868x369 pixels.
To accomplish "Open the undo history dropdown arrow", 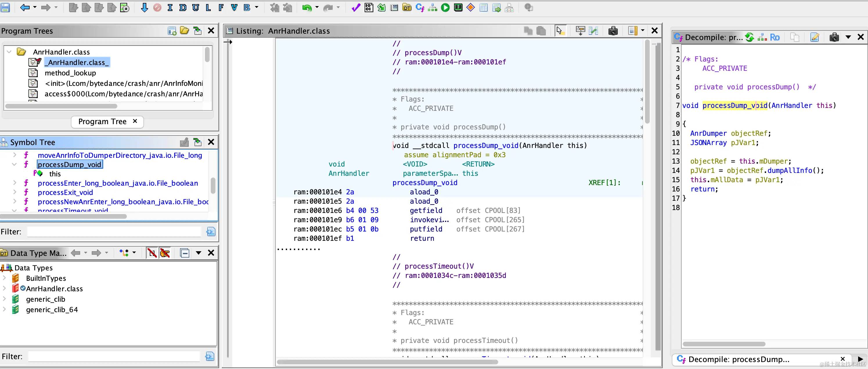I will point(317,8).
